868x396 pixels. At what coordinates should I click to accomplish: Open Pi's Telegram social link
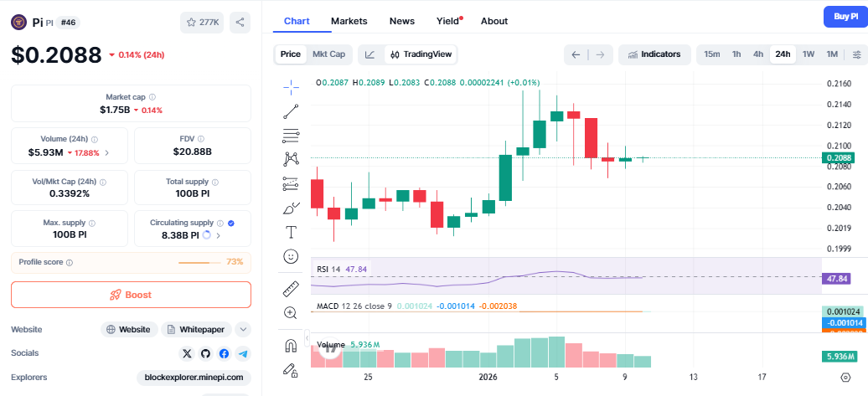tap(242, 353)
